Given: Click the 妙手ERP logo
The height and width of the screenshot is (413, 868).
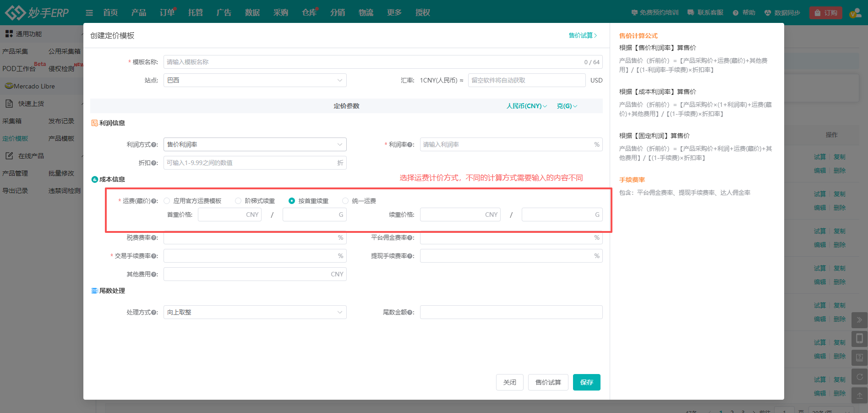Looking at the screenshot, I should click(x=37, y=12).
